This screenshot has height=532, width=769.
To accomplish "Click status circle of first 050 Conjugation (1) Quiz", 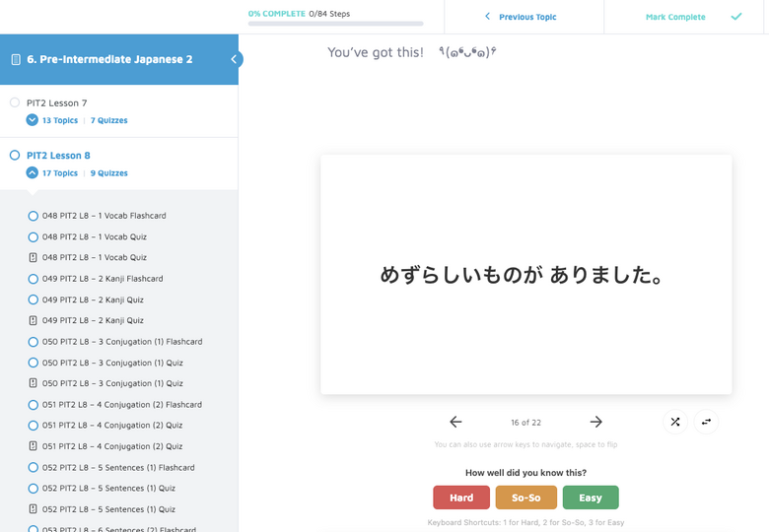I will pos(33,363).
